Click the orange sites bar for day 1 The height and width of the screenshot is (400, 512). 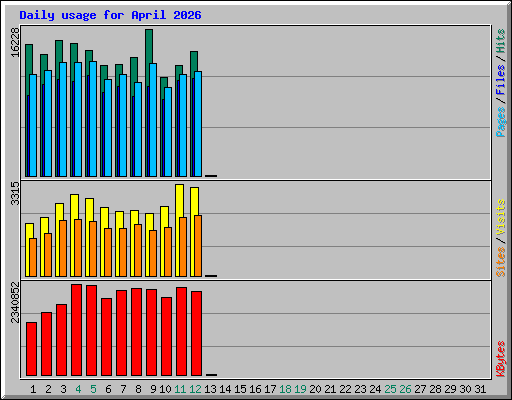(33, 257)
